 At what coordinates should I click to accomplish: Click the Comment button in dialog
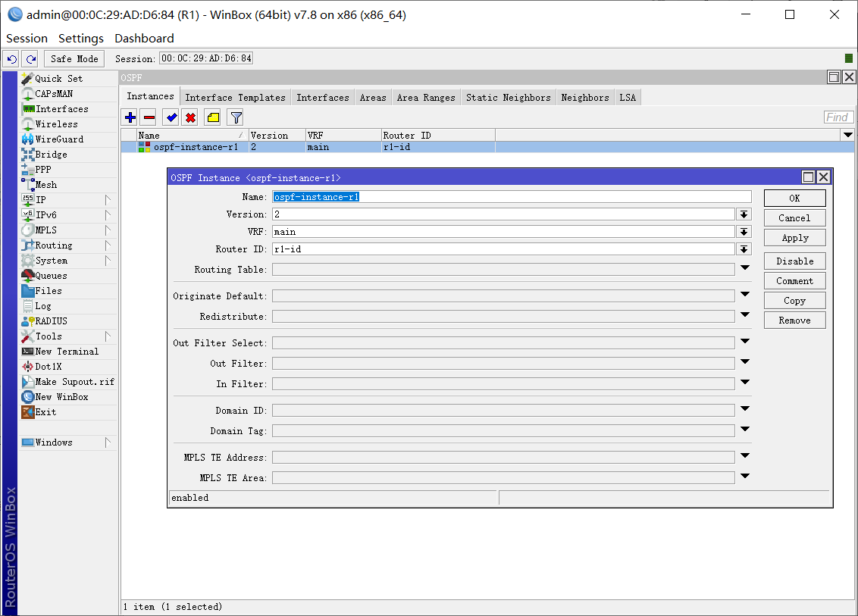tap(794, 280)
